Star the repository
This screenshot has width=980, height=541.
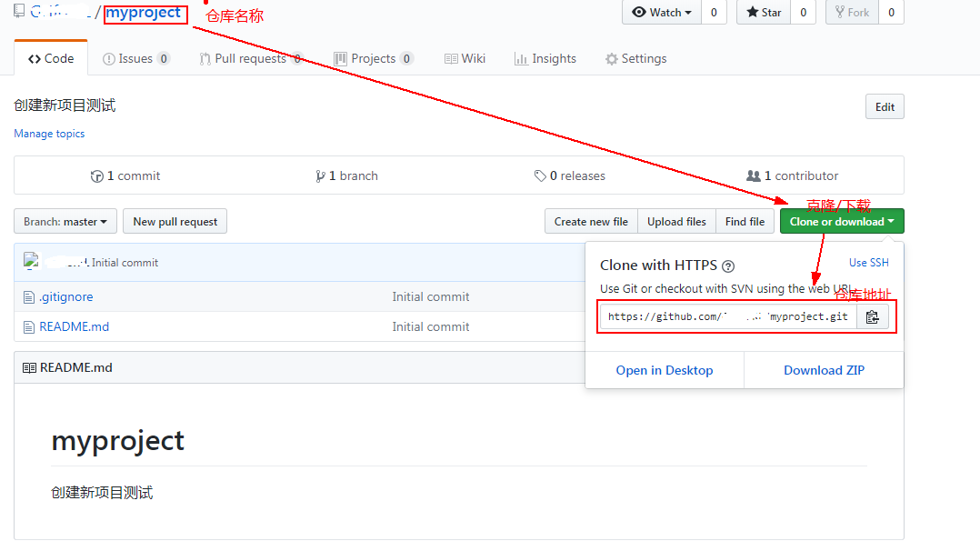764,13
